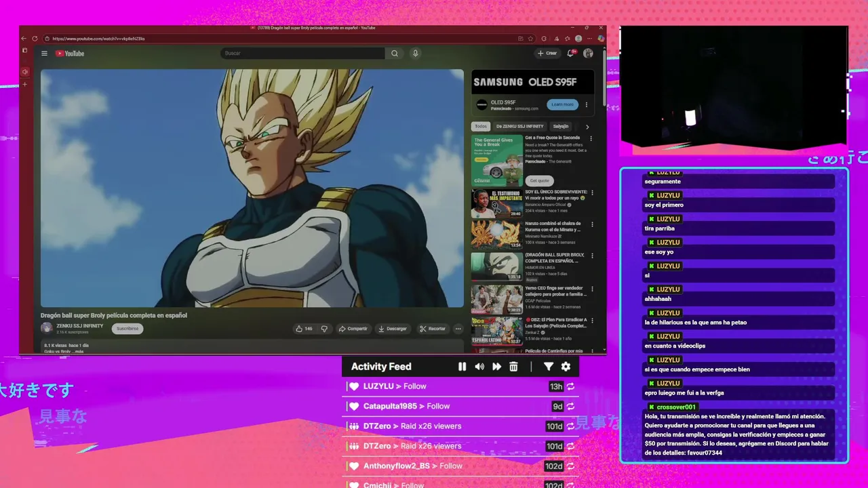The height and width of the screenshot is (488, 868).
Task: Open the SOY EL ÚNICO SOBREVIVIENTE video thumbnail
Action: coord(497,203)
